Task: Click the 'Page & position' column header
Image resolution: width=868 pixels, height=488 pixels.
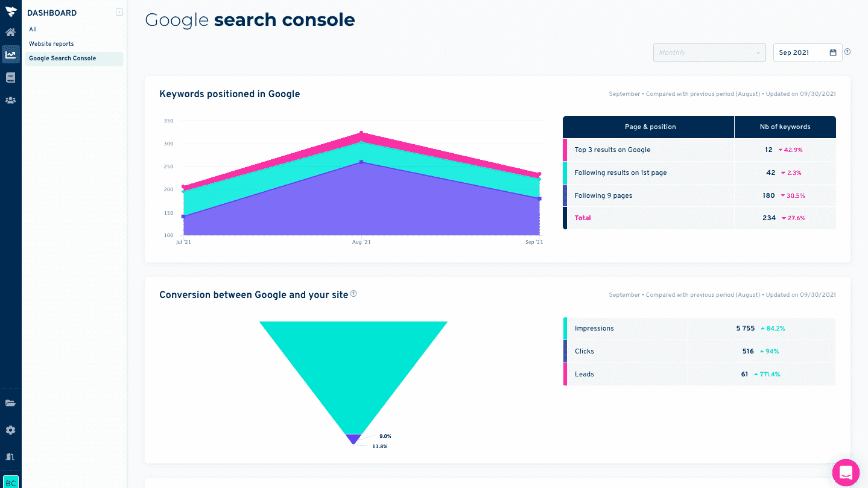Action: (x=650, y=127)
